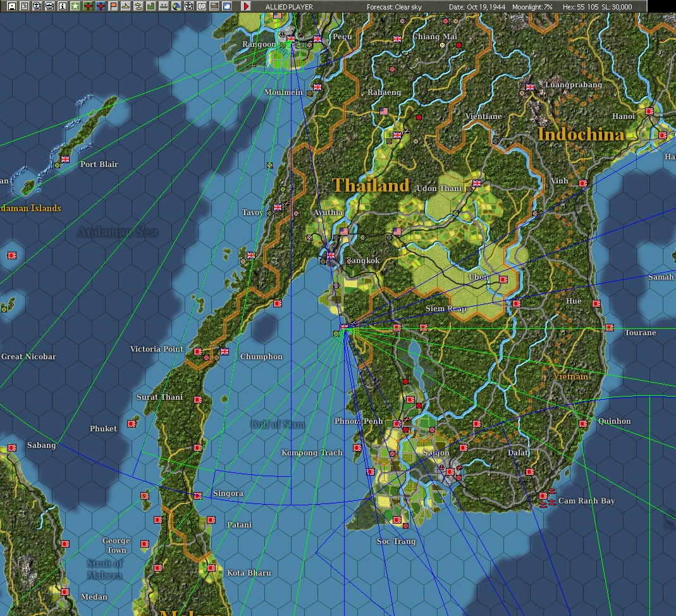This screenshot has width=676, height=616.
Task: Select the British base icon at Bangkok
Action: (x=331, y=256)
